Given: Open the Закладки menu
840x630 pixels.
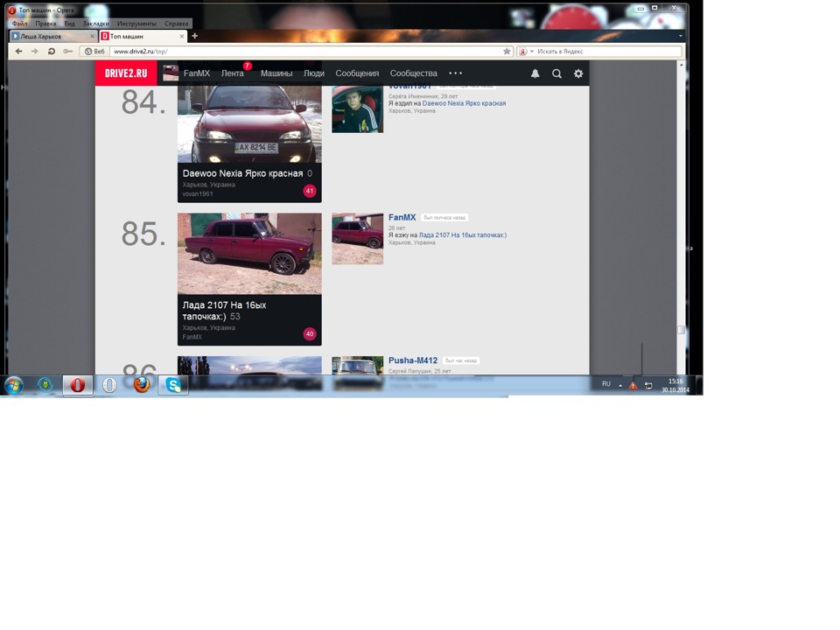Looking at the screenshot, I should click(x=96, y=24).
